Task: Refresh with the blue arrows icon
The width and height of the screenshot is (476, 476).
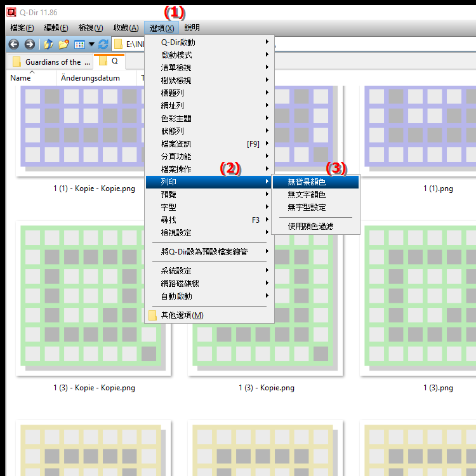Action: tap(103, 44)
